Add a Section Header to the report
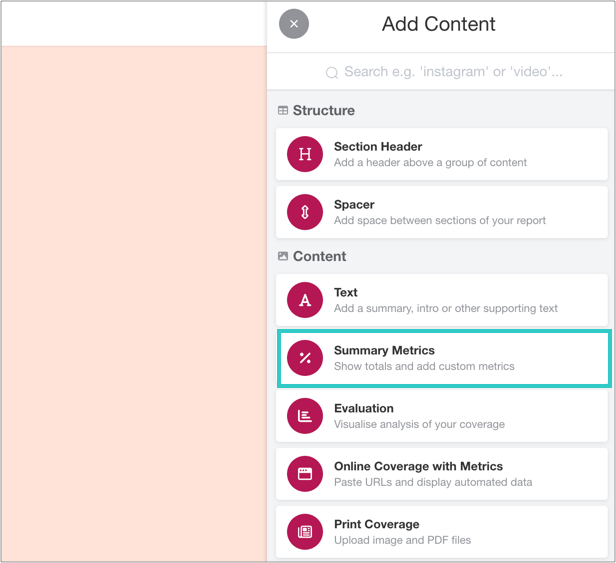Image resolution: width=616 pixels, height=563 pixels. point(378,147)
